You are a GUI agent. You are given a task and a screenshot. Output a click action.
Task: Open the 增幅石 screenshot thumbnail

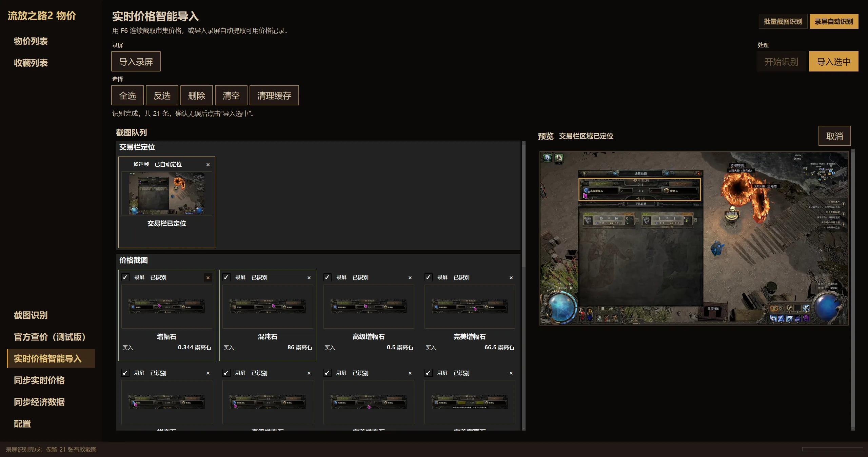coord(167,307)
